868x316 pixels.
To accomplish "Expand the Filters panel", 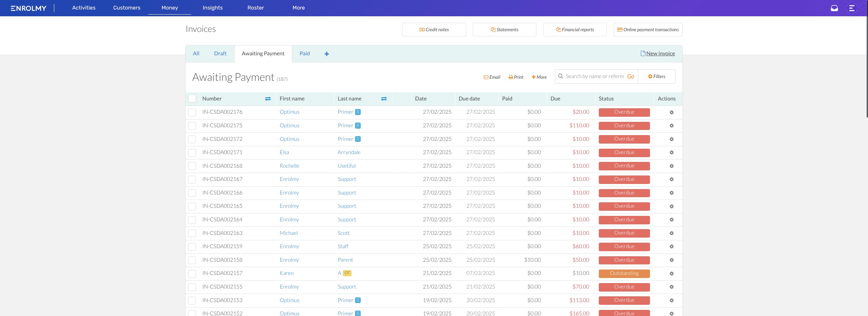I will (656, 76).
